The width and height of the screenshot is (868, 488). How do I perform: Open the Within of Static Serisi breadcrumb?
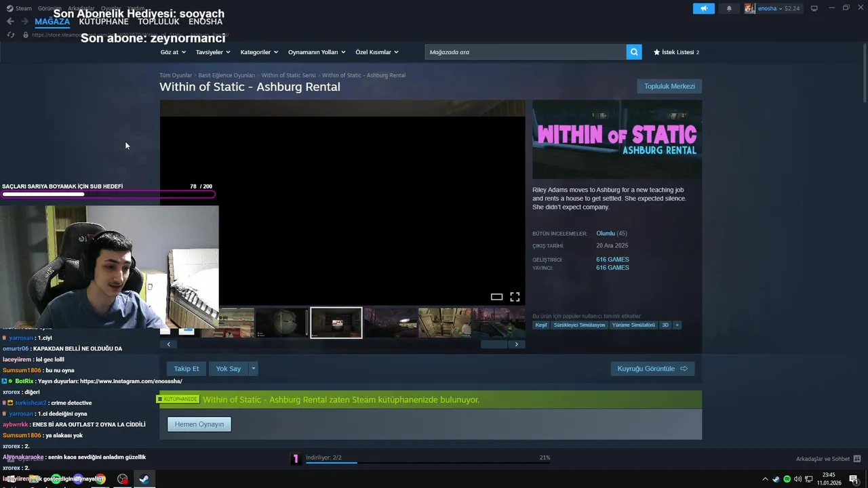click(288, 75)
